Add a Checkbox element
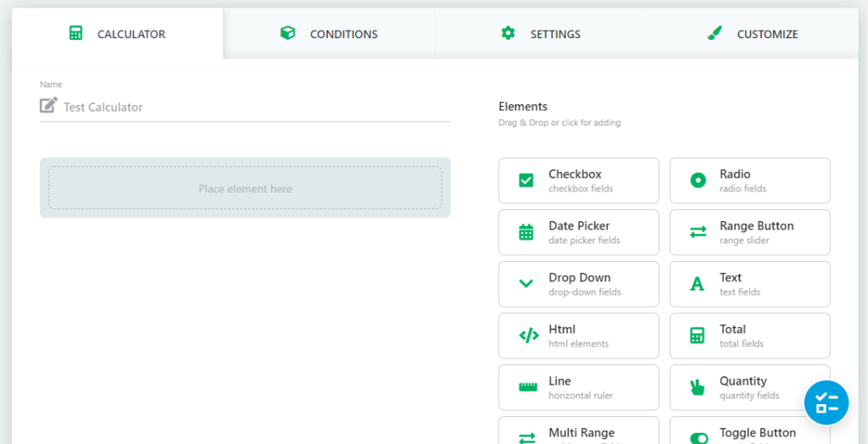 (x=578, y=180)
